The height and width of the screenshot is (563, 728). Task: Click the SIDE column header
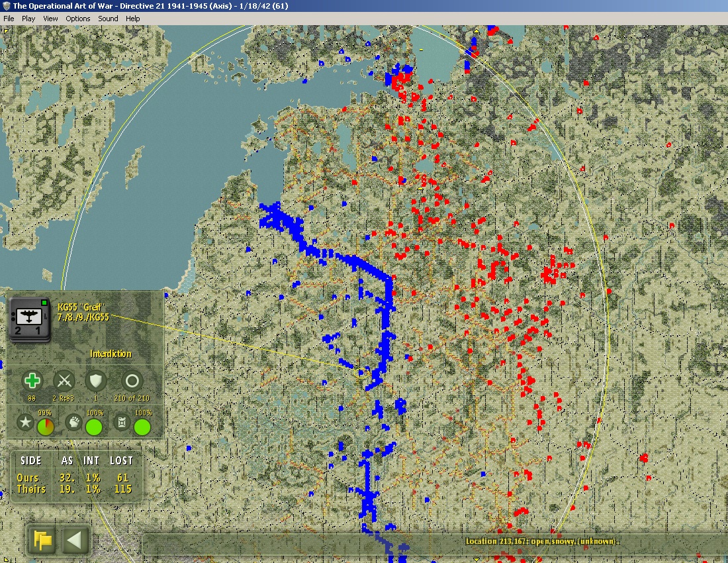coord(30,460)
